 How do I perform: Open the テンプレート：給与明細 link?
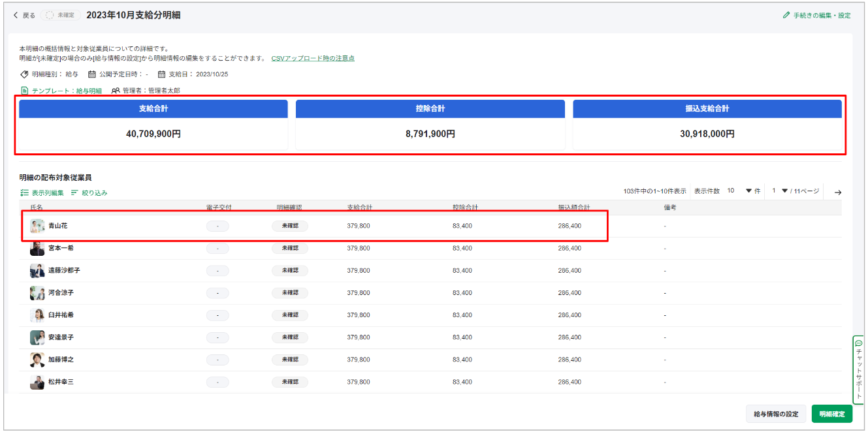(67, 91)
